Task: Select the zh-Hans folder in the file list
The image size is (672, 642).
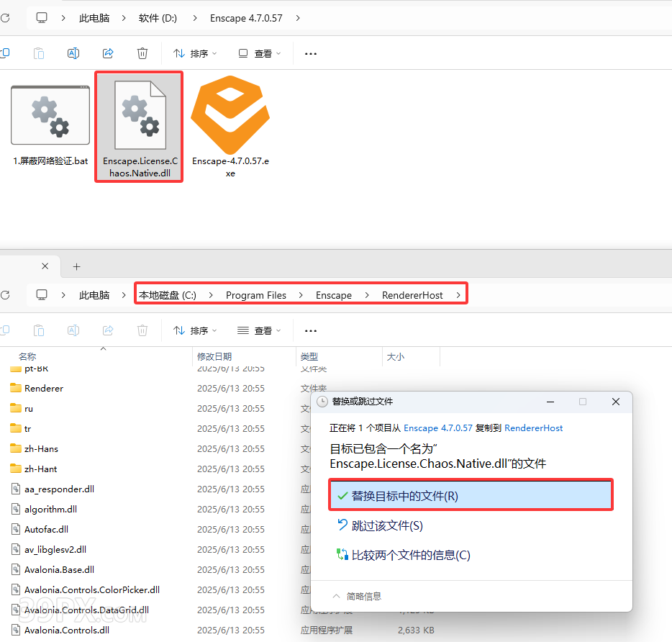Action: (x=41, y=448)
